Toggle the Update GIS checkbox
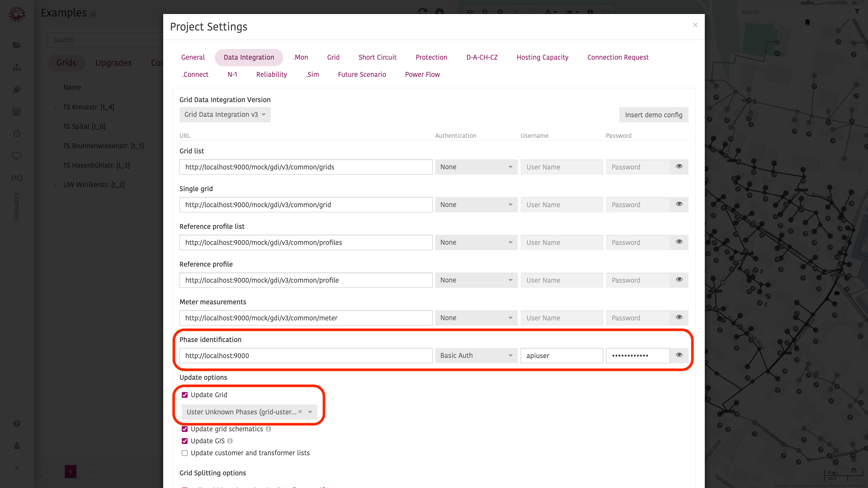Screen dimensions: 868x488 click(x=185, y=441)
